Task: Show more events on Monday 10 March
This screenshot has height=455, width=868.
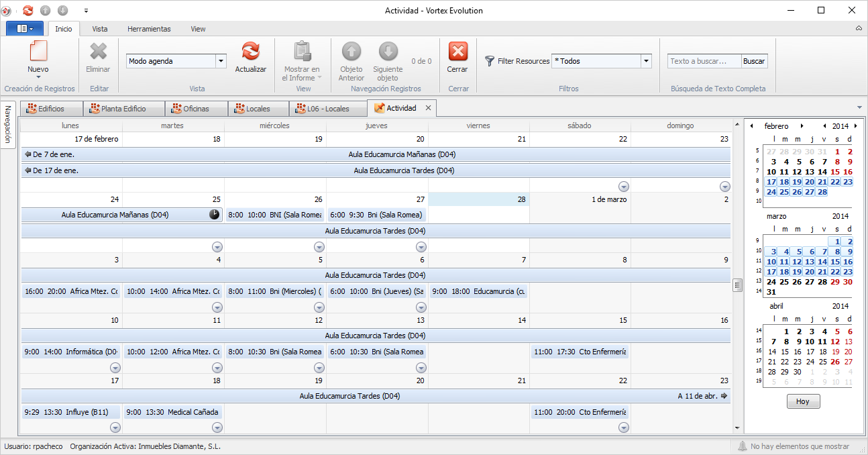Action: coord(115,368)
